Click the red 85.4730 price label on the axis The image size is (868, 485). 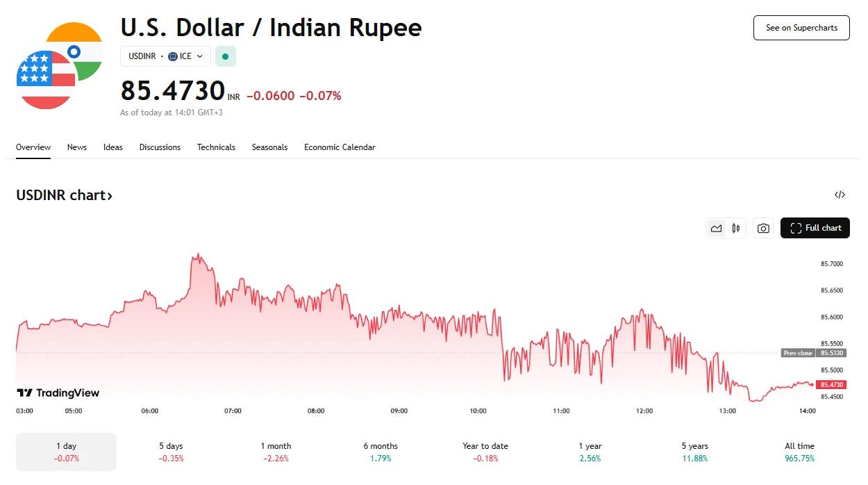click(831, 385)
